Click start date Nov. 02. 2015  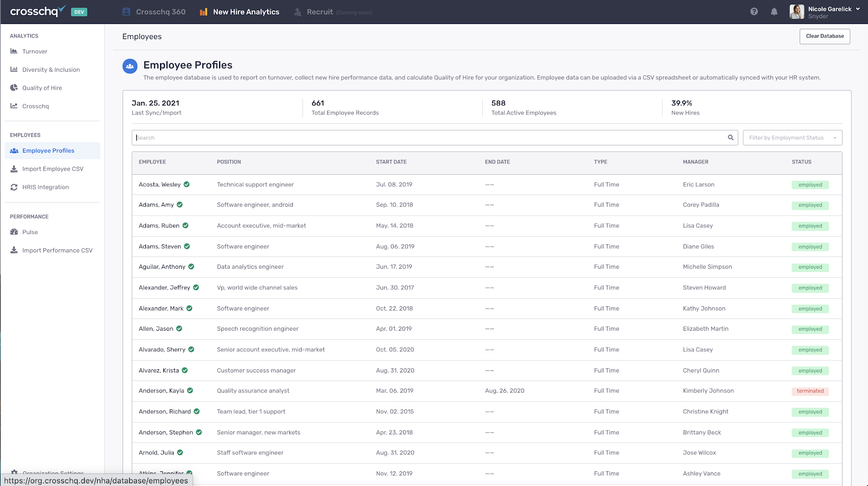[394, 412]
